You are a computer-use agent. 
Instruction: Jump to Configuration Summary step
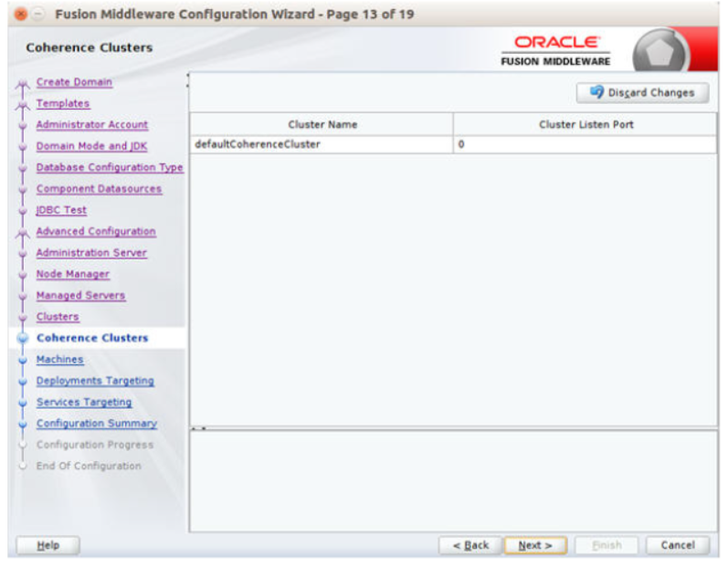[97, 424]
